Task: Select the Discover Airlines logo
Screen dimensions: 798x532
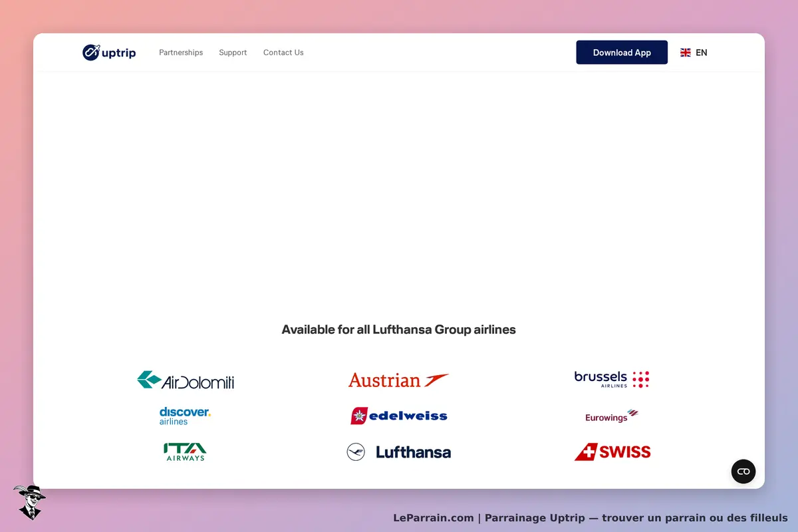Action: tap(185, 416)
